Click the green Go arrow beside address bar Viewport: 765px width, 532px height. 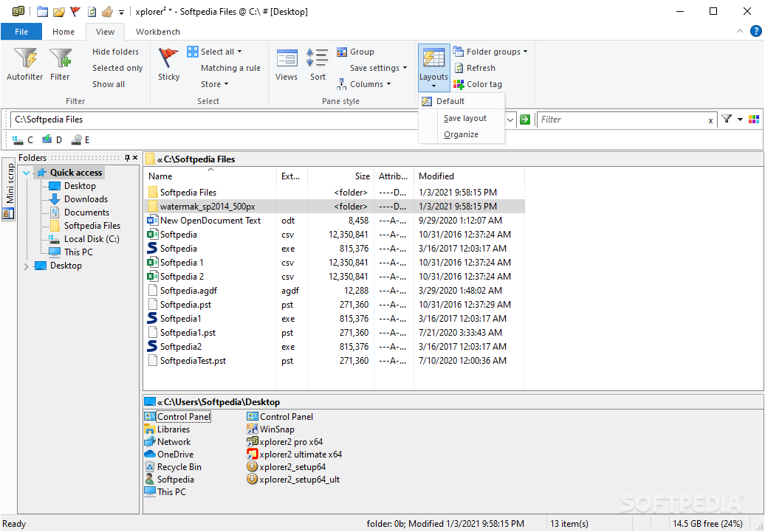click(525, 120)
